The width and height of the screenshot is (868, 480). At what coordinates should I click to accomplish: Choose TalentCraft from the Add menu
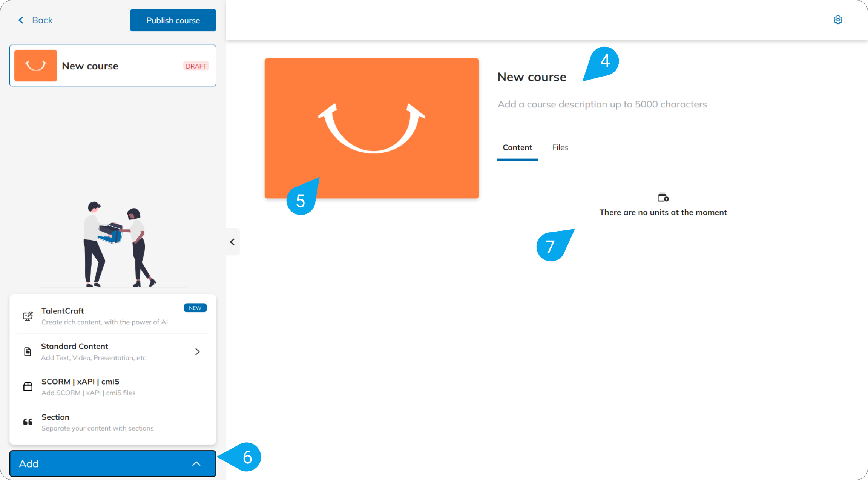113,316
